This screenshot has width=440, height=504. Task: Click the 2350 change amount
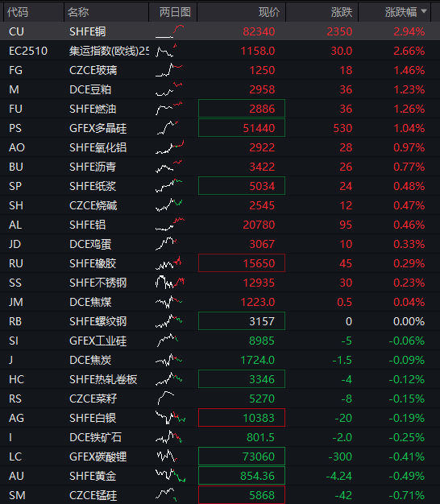point(339,31)
